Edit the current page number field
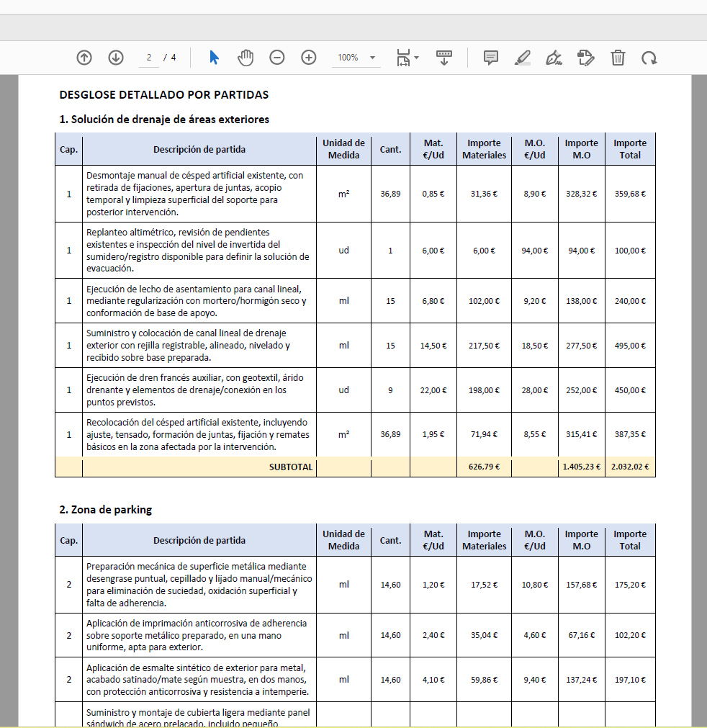 click(148, 58)
